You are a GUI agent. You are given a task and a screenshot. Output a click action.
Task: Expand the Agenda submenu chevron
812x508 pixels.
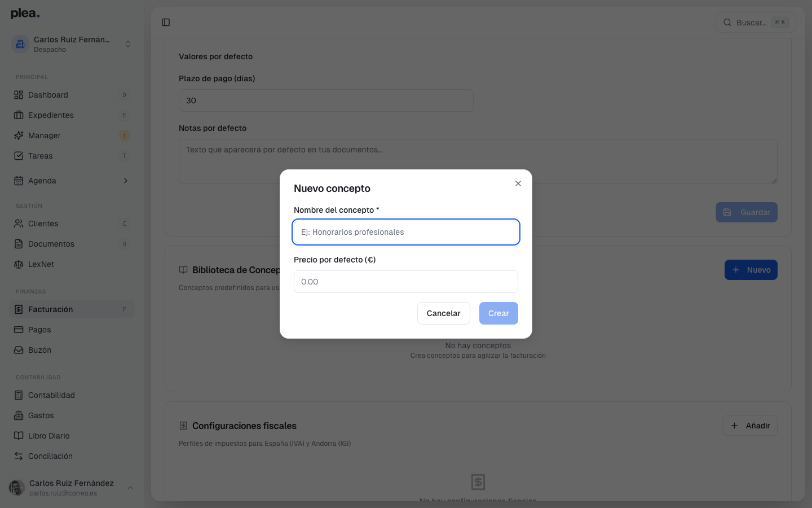(x=126, y=181)
